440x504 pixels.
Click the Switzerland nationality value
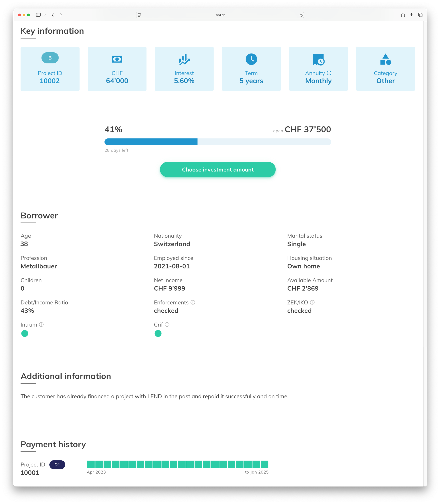click(x=172, y=244)
